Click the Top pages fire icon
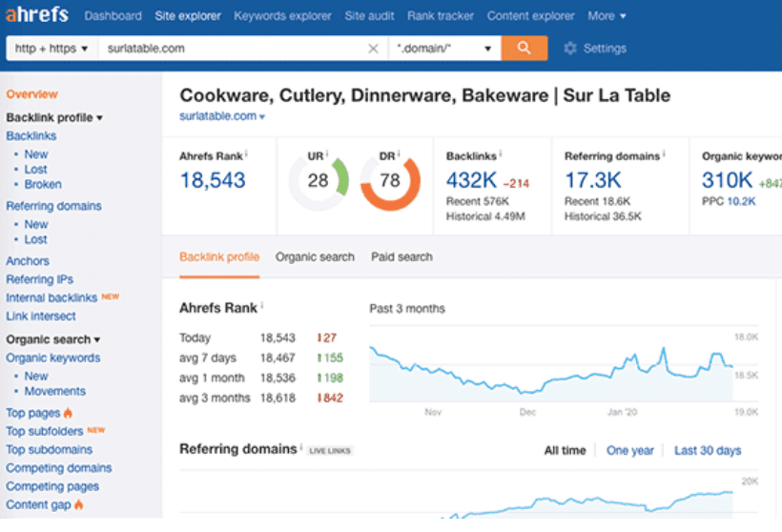The height and width of the screenshot is (532, 782). point(69,413)
